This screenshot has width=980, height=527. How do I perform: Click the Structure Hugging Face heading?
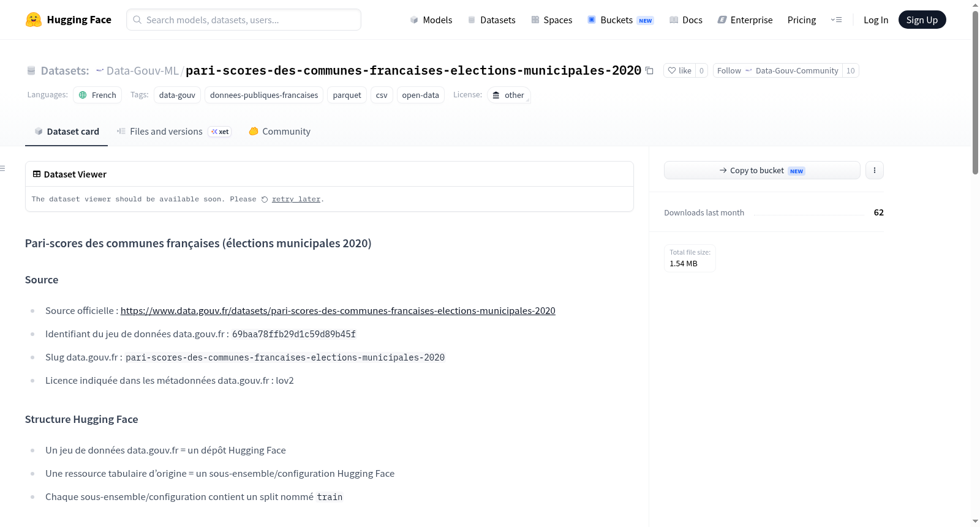pos(81,419)
